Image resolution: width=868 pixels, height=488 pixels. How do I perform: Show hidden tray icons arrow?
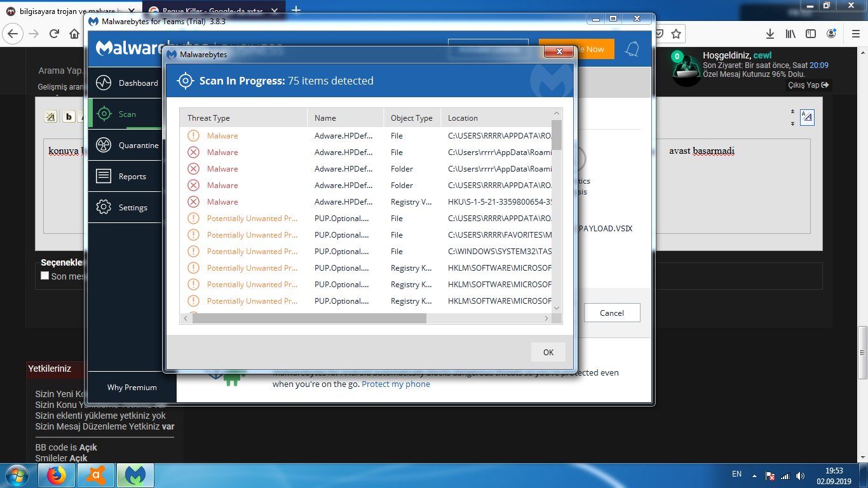(x=754, y=475)
